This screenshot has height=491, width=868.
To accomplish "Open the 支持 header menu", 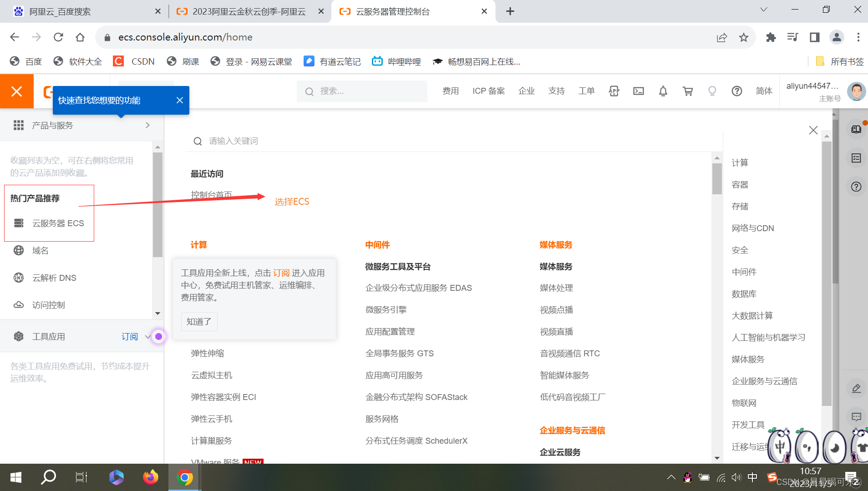I will [557, 91].
